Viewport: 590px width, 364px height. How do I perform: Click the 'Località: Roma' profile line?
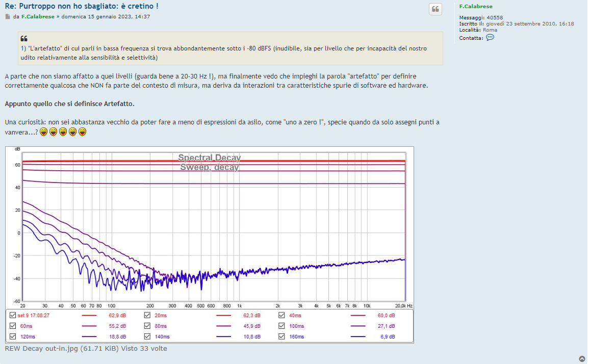point(478,30)
